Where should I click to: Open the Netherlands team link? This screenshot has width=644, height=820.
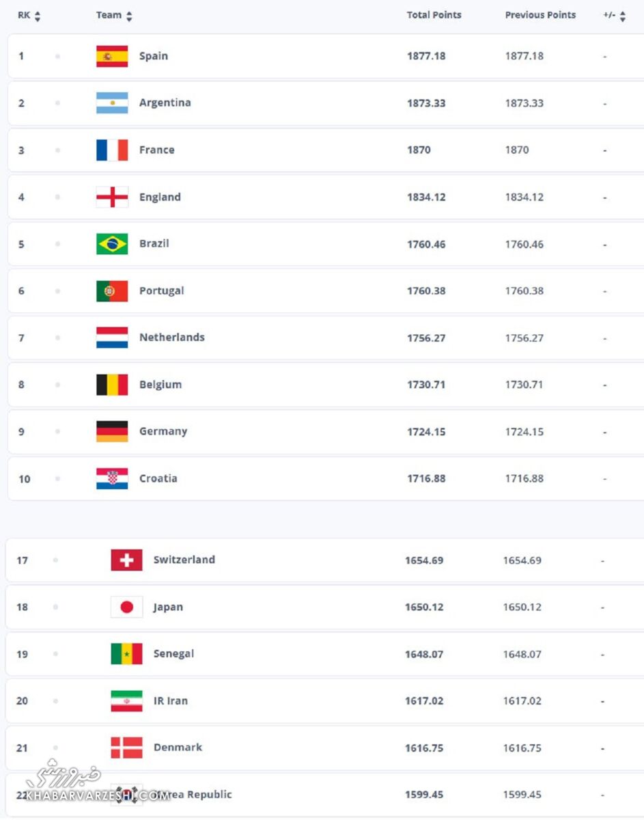tap(171, 338)
